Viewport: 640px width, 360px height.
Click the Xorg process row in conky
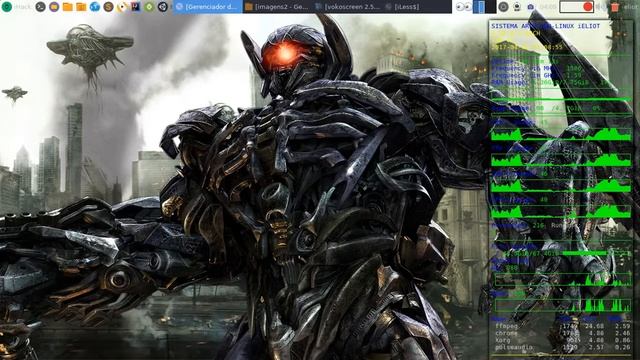[x=562, y=340]
